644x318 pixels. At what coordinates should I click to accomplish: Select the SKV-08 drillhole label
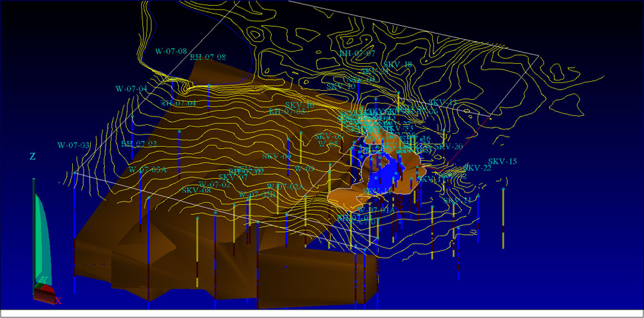tap(196, 191)
